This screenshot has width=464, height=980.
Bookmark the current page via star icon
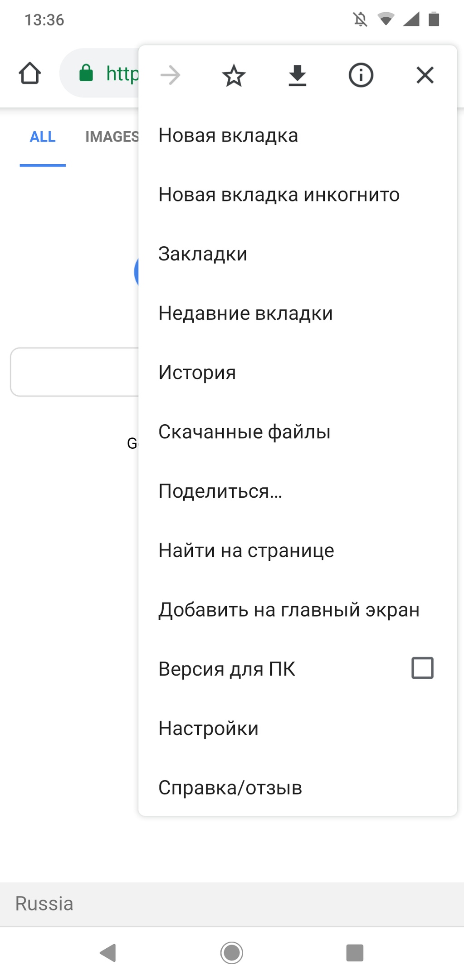click(233, 75)
